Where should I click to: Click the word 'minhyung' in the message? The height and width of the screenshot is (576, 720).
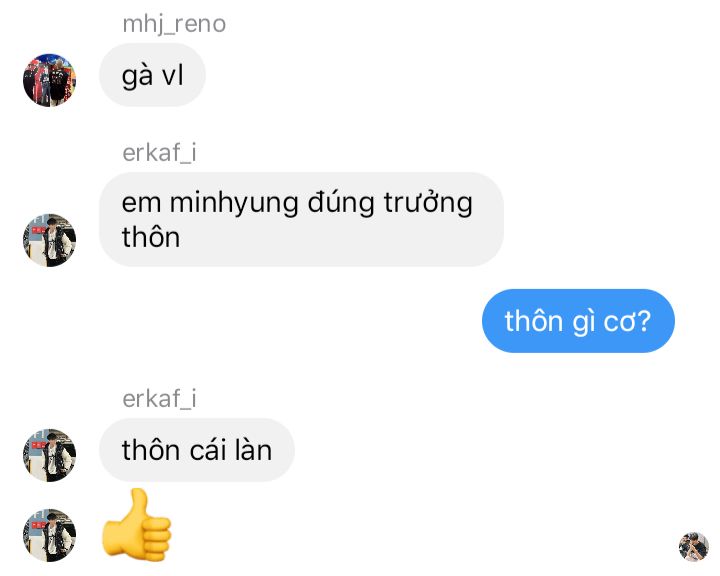tap(234, 203)
